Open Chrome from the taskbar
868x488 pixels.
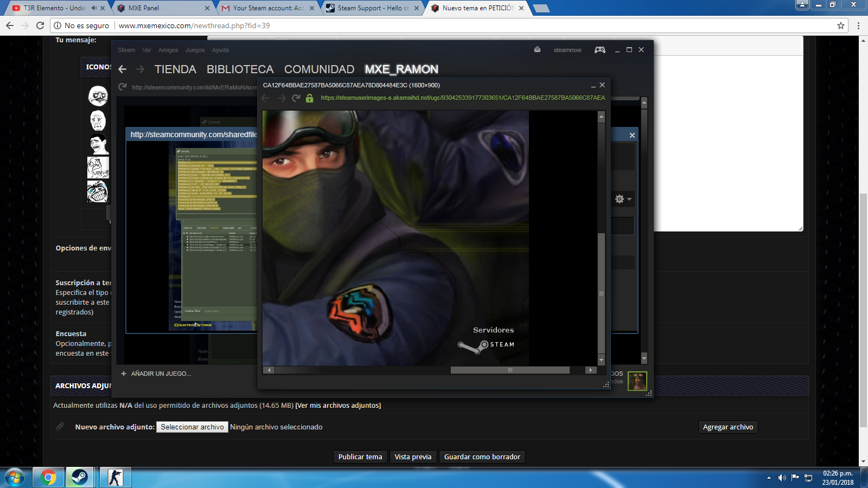coord(48,478)
